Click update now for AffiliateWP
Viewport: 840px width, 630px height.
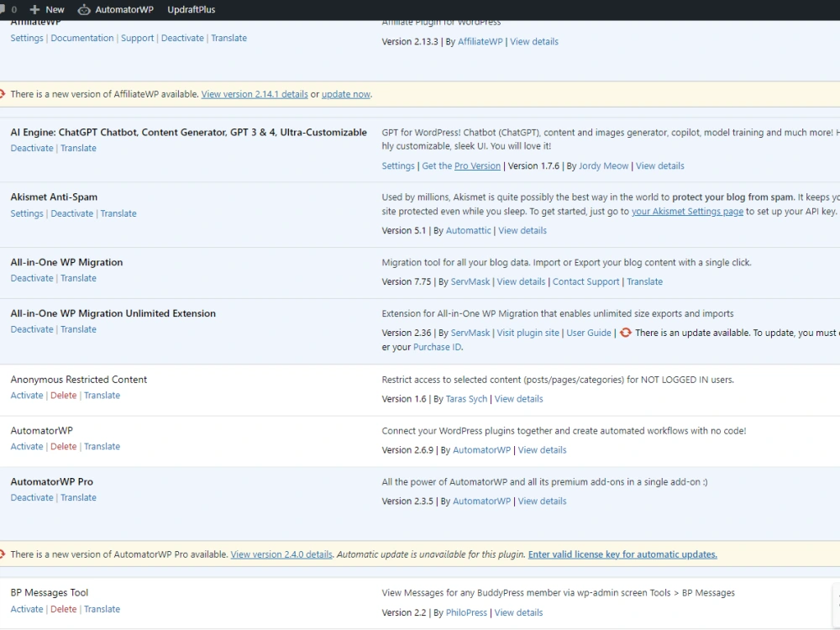tap(345, 94)
